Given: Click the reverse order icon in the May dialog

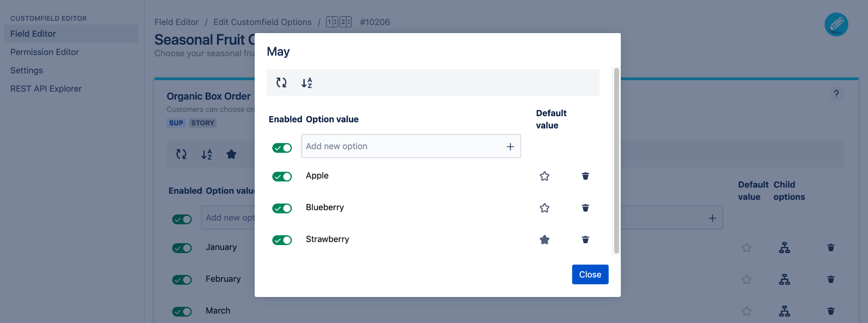Looking at the screenshot, I should [x=281, y=82].
